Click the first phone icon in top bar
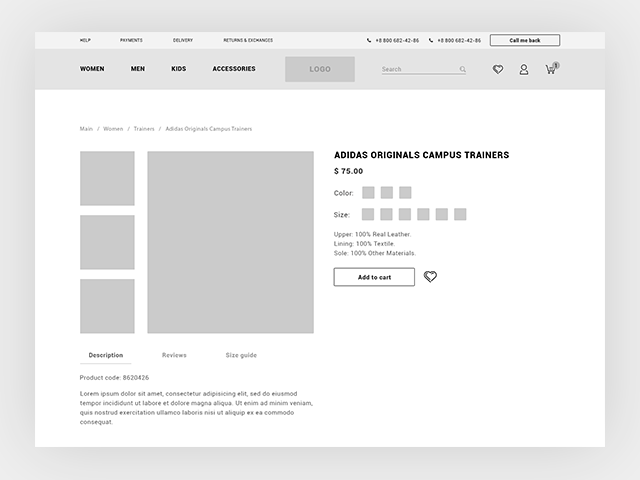 (369, 40)
